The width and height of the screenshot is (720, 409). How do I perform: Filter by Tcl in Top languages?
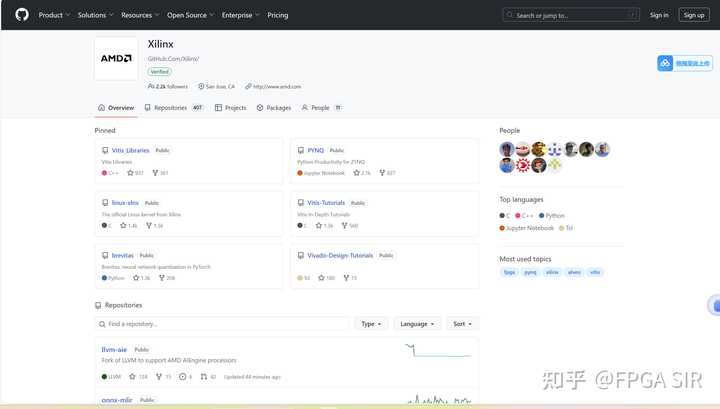[566, 228]
